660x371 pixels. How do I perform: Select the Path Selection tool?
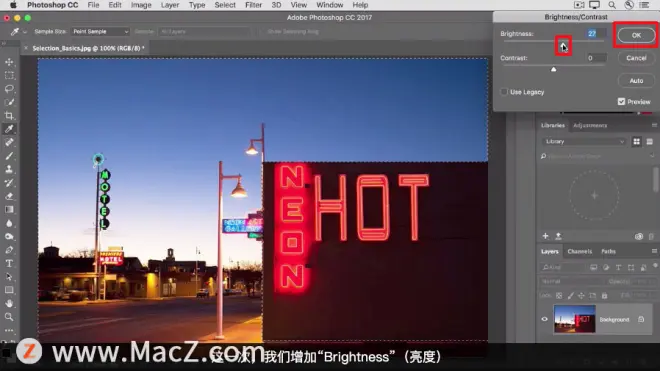coord(9,277)
